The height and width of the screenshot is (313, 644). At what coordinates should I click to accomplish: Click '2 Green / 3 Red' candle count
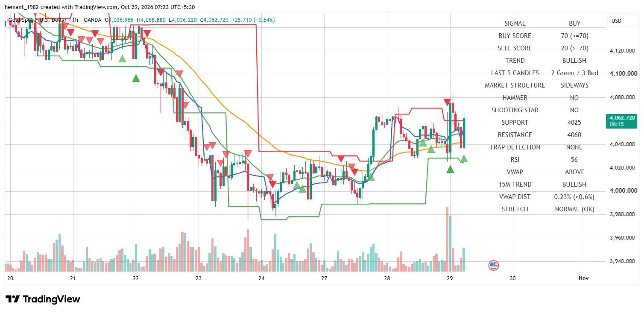tap(574, 73)
